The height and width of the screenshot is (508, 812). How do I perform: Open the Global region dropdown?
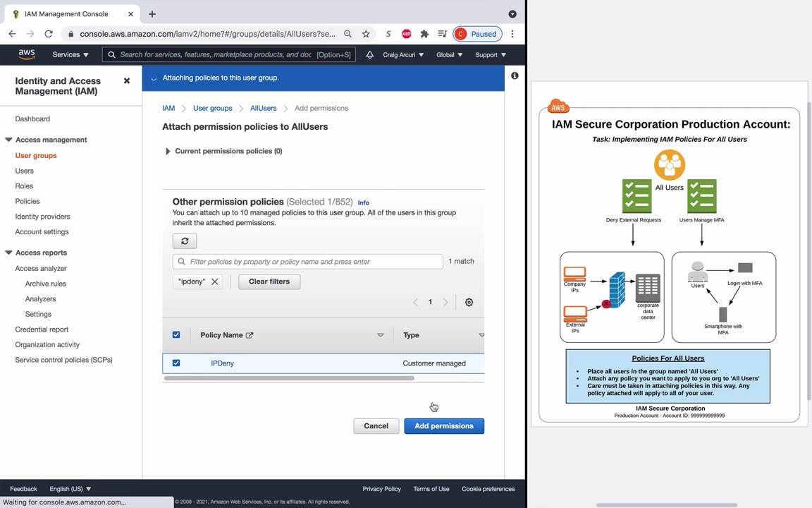tap(450, 54)
